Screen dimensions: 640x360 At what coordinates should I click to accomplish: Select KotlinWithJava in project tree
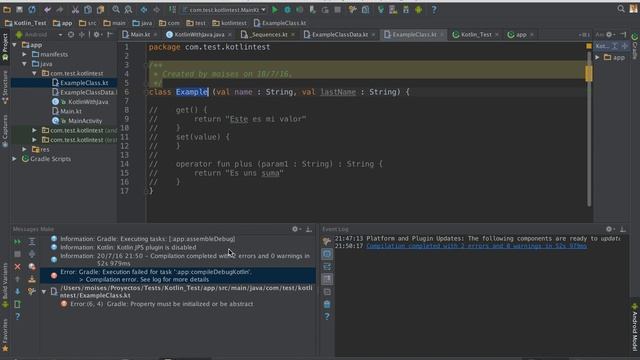pos(80,102)
